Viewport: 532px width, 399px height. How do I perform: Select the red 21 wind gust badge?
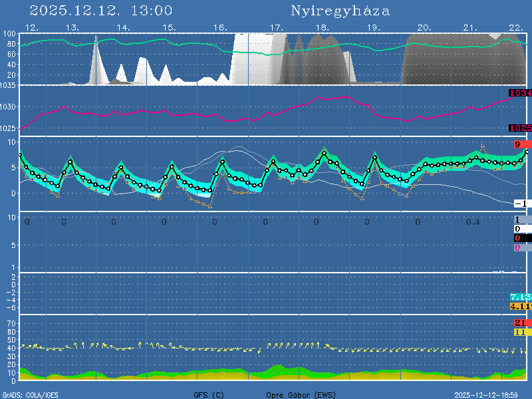[521, 323]
